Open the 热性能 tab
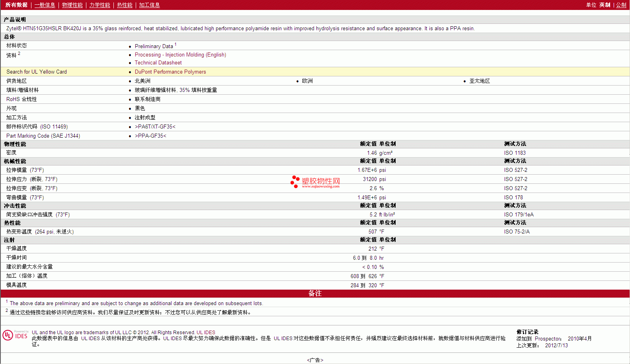This screenshot has height=364, width=630. click(125, 5)
